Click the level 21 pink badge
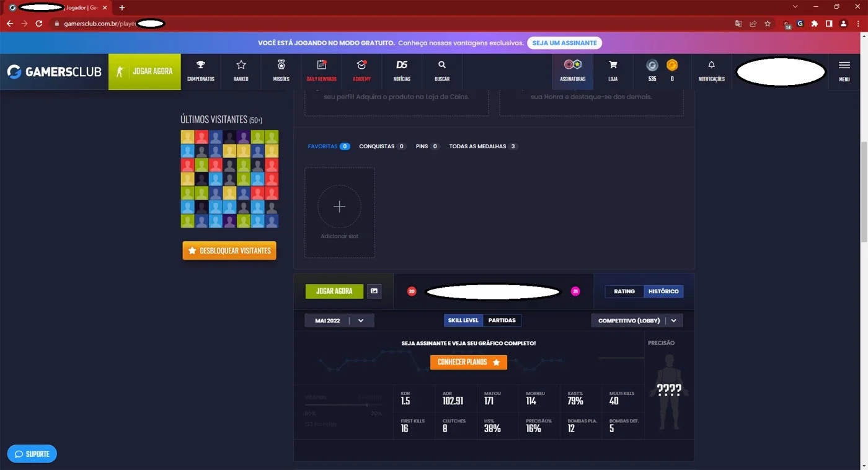 [x=575, y=291]
